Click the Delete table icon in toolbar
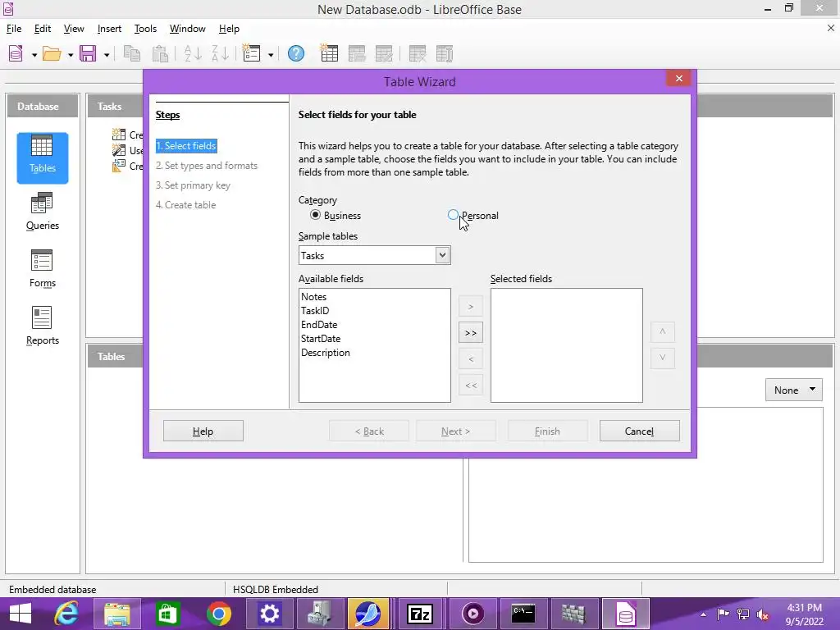This screenshot has width=840, height=630. pyautogui.click(x=418, y=53)
